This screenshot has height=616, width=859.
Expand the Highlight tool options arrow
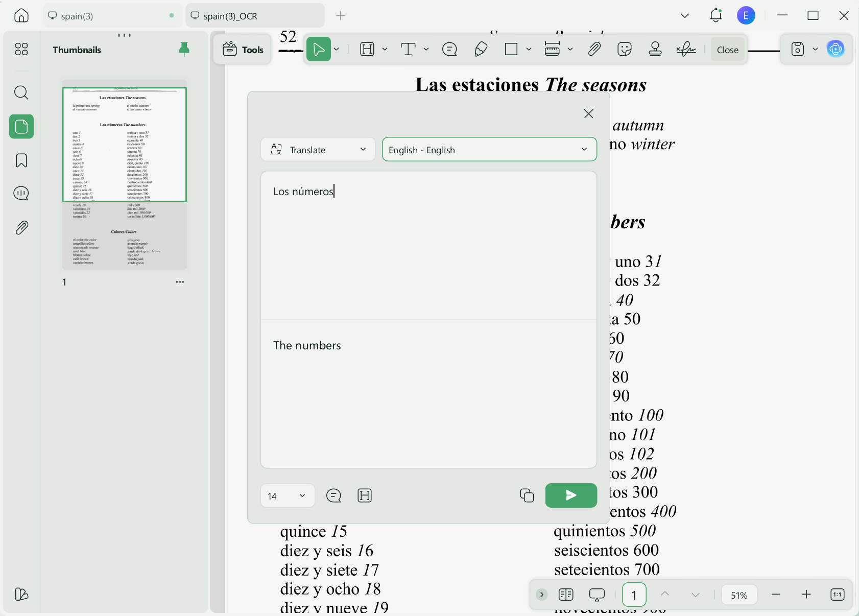coord(385,50)
